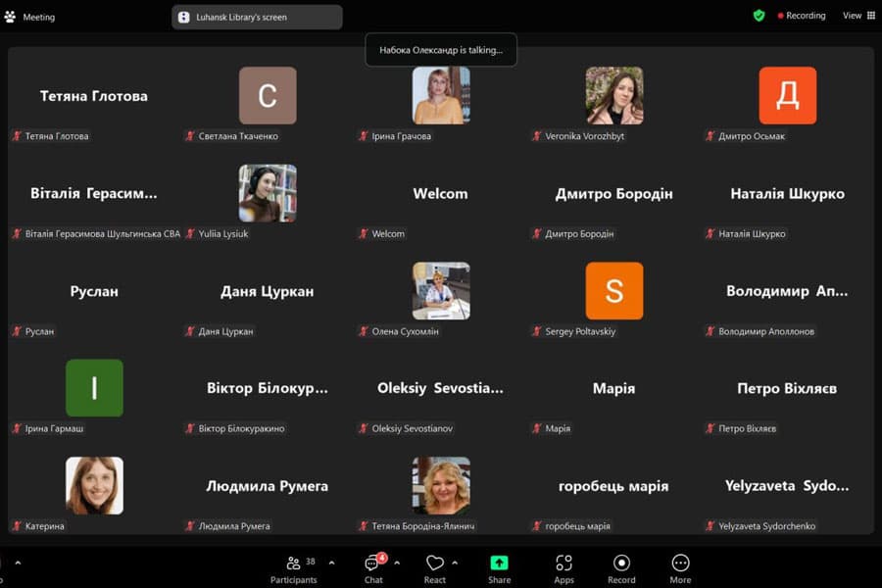Select the Luhansk Library's screen tab
This screenshot has width=882, height=588.
257,17
